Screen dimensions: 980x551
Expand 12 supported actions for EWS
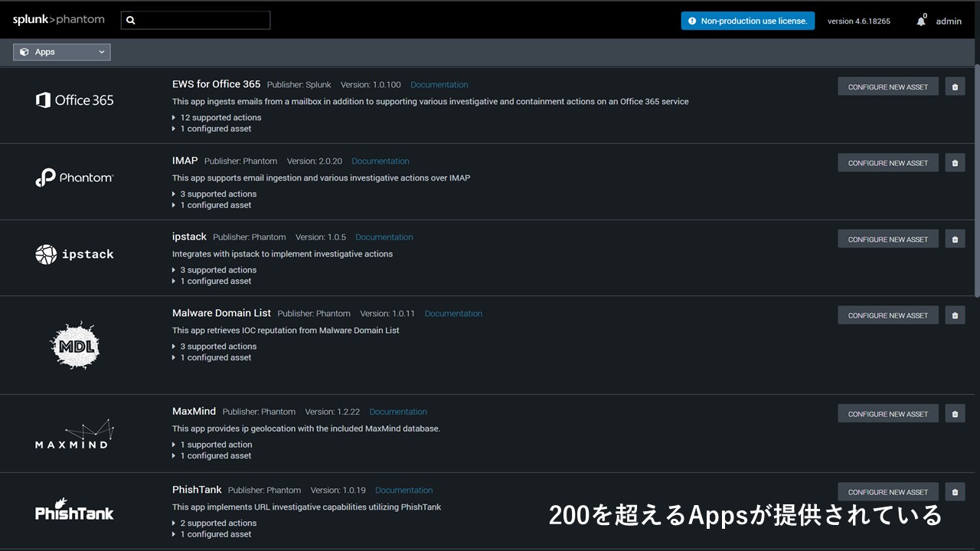pyautogui.click(x=217, y=117)
